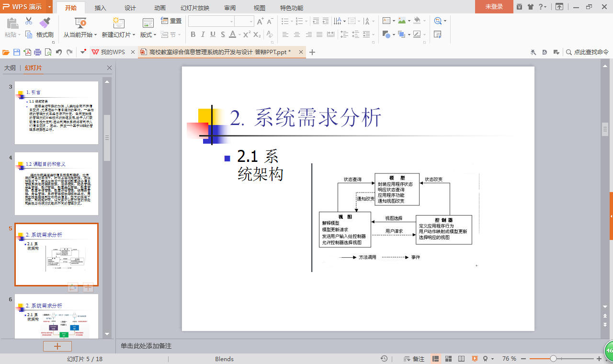Export to PDF icon in quick toolbar
Screen dimensions: 613x364
[x=27, y=52]
